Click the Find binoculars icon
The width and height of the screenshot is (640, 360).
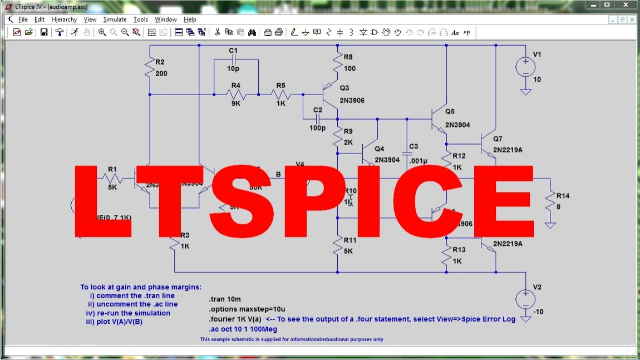[x=252, y=32]
